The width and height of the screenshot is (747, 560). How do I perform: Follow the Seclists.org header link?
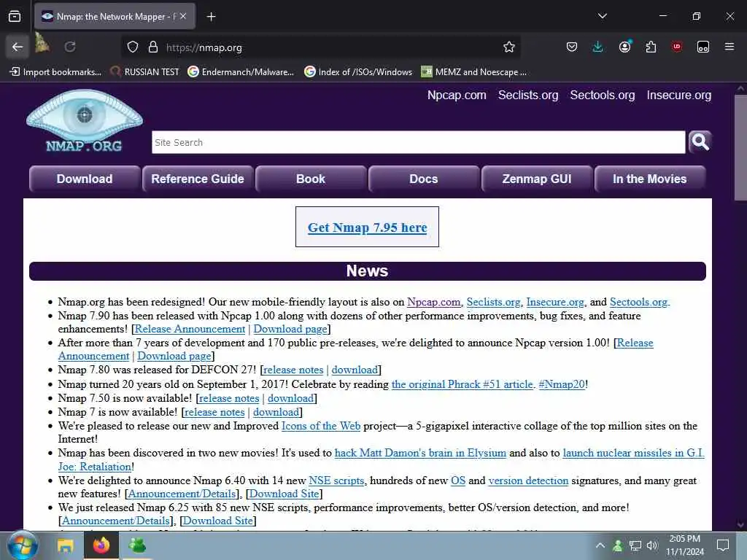click(x=528, y=96)
